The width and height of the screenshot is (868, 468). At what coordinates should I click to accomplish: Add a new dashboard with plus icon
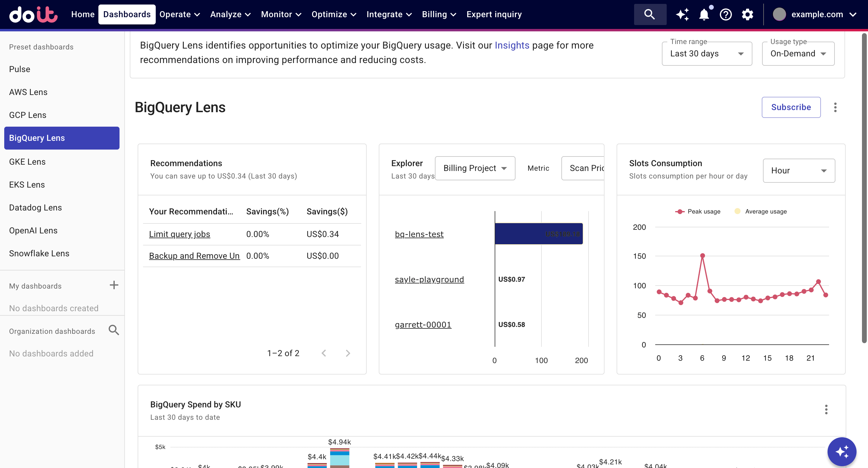coord(114,285)
